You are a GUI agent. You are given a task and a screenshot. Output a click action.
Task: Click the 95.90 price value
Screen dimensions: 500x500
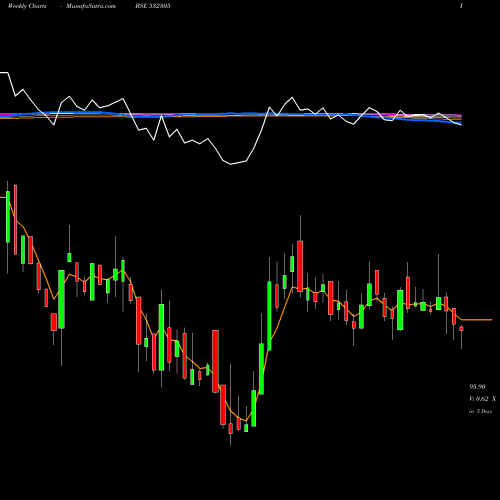[x=477, y=387]
